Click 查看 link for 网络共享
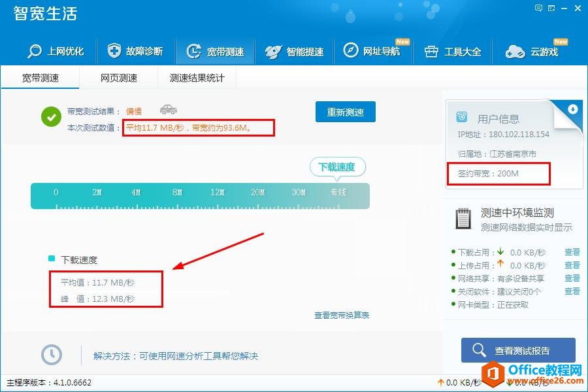The width and height of the screenshot is (588, 392). (572, 278)
